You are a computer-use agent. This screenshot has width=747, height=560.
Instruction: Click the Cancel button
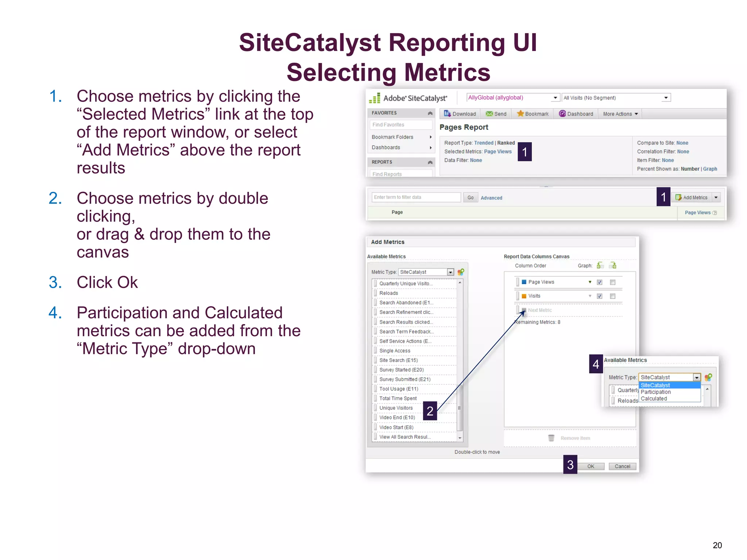[622, 466]
